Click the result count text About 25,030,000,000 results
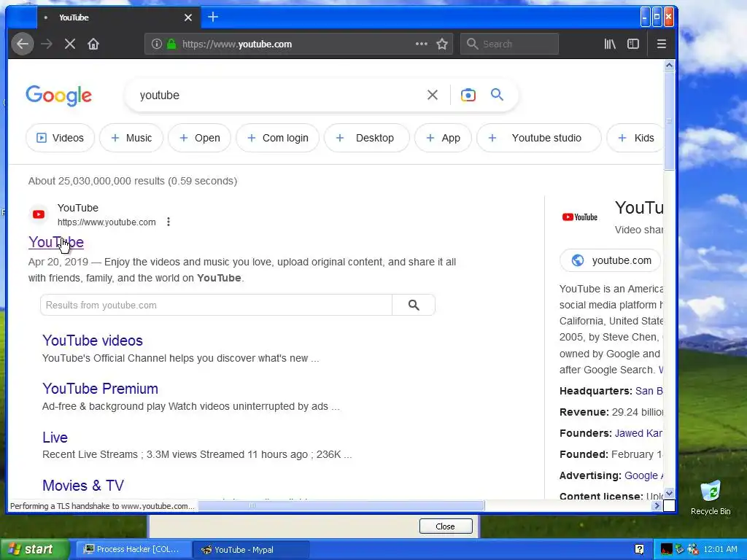This screenshot has height=560, width=747. pyautogui.click(x=133, y=181)
